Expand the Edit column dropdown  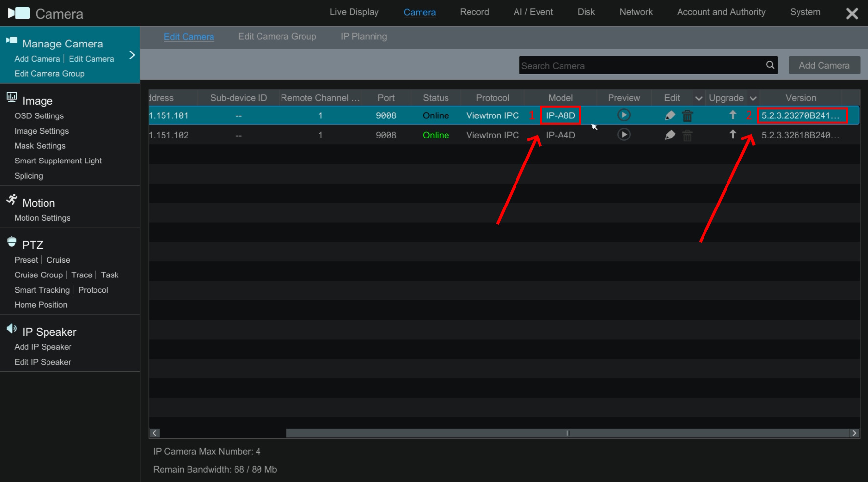pyautogui.click(x=699, y=98)
